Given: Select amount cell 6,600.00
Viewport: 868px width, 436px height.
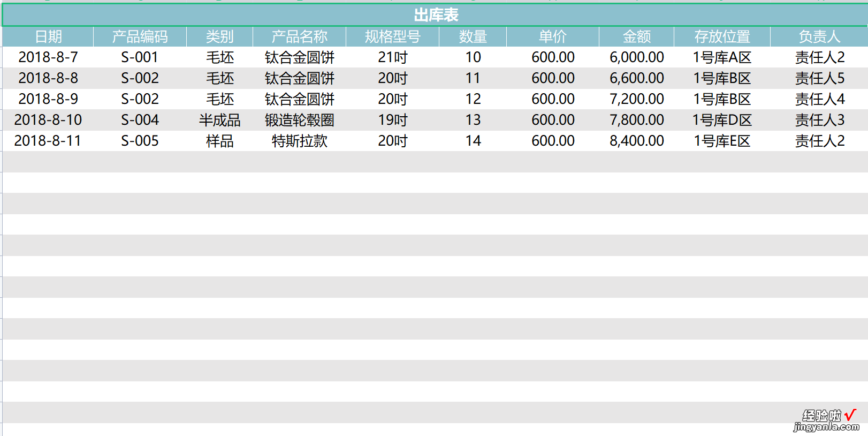Looking at the screenshot, I should tap(636, 78).
